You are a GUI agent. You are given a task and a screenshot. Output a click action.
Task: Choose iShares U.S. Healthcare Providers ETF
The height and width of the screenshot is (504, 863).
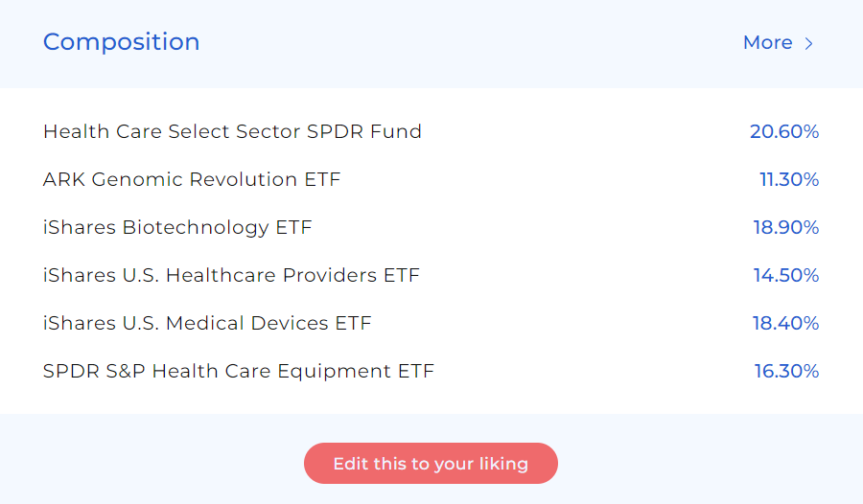pos(231,275)
